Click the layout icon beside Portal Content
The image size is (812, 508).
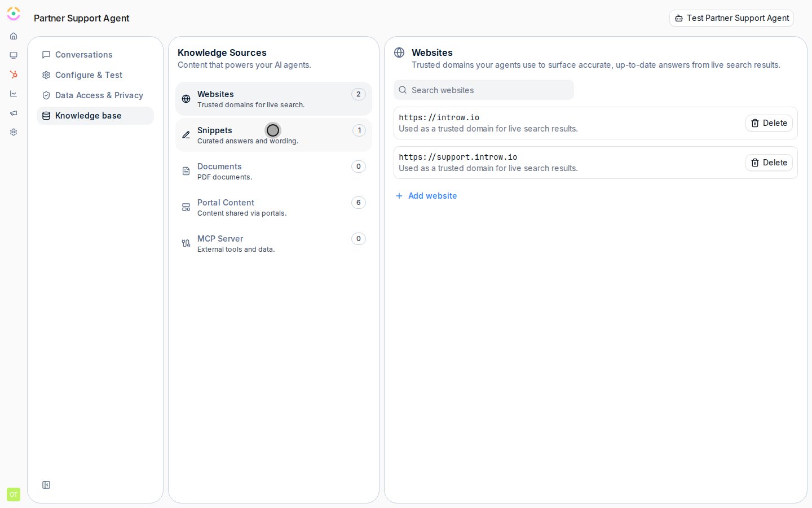coord(186,207)
